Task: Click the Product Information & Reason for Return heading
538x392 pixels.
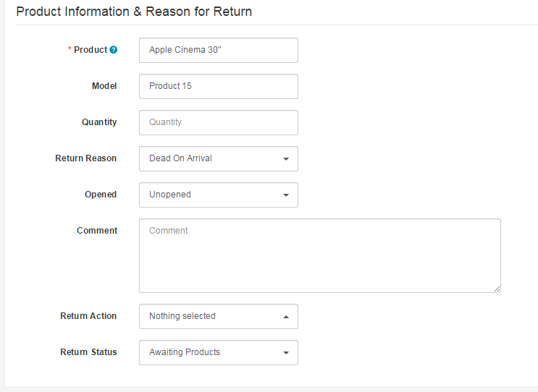Action: point(134,12)
